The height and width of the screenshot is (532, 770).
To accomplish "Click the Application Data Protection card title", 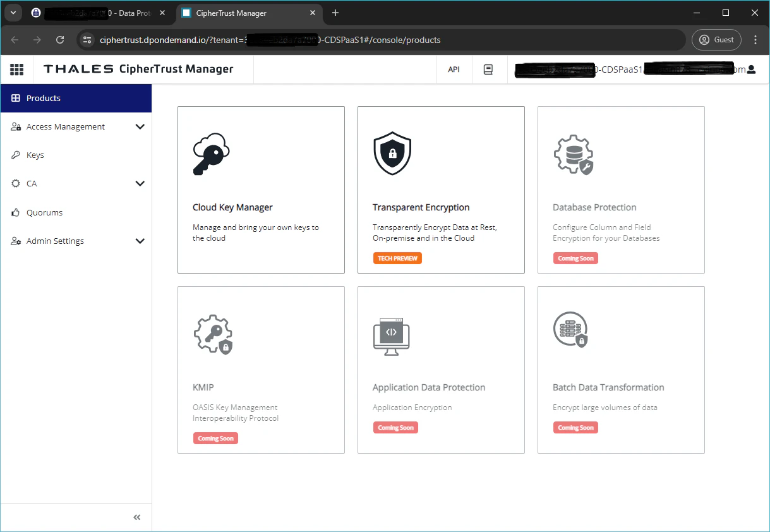I will pyautogui.click(x=429, y=387).
